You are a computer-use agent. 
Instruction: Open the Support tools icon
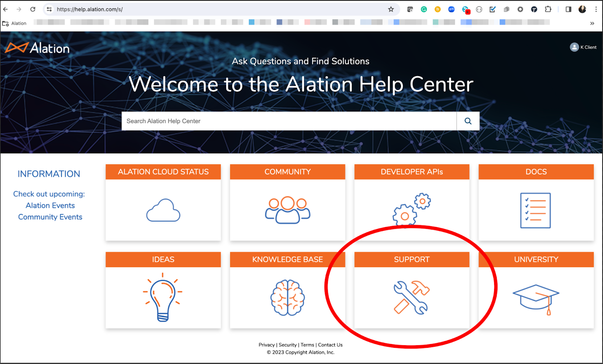[x=412, y=297]
